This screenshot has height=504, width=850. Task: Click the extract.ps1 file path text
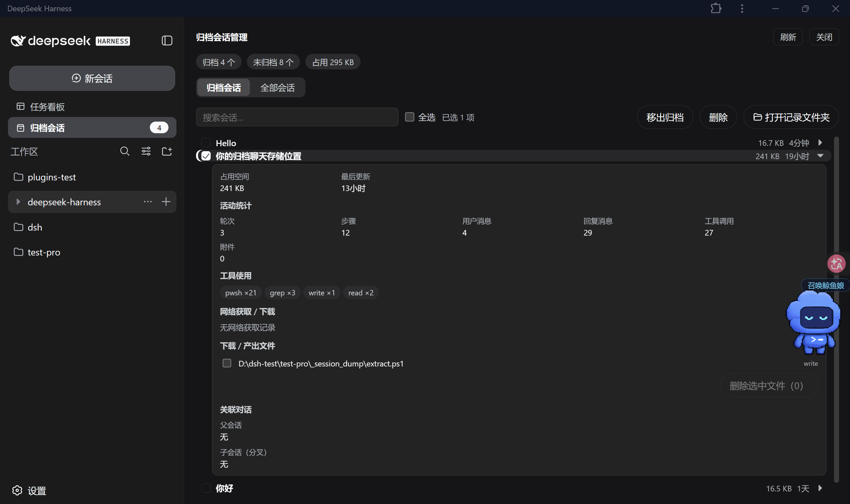321,363
